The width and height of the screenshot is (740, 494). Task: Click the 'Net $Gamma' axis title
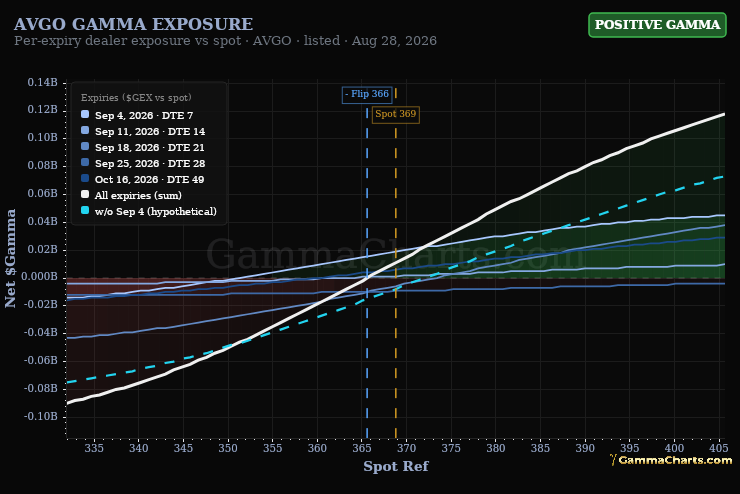pyautogui.click(x=10, y=259)
